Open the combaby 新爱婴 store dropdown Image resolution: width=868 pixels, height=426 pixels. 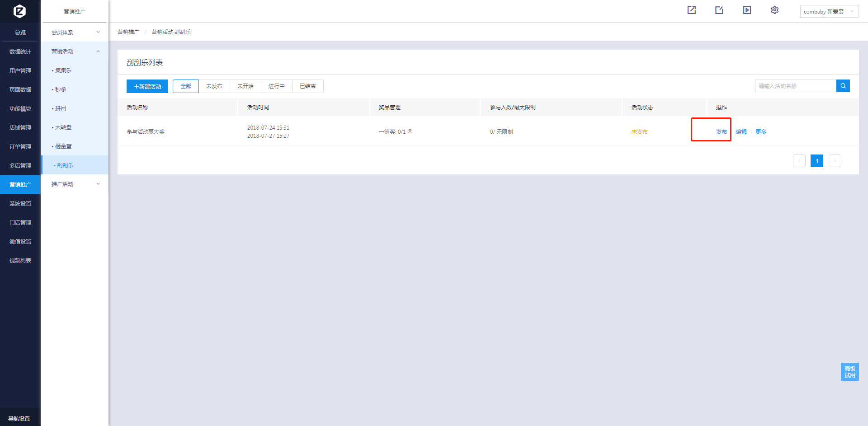(x=829, y=11)
